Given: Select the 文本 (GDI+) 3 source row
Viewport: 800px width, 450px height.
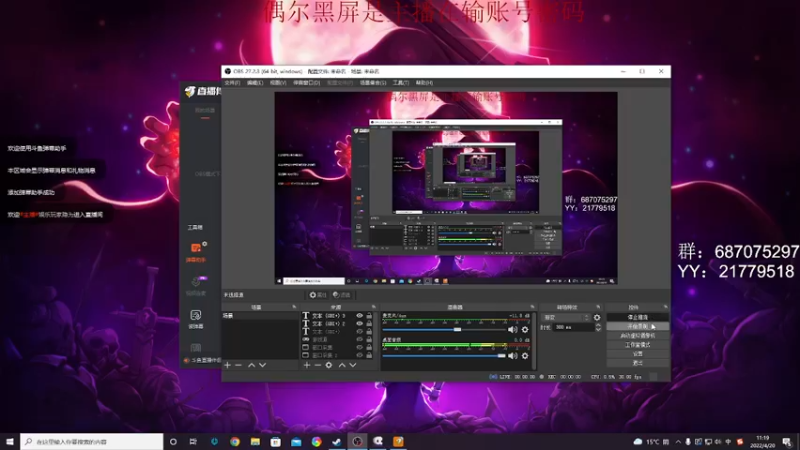Looking at the screenshot, I should [x=338, y=316].
